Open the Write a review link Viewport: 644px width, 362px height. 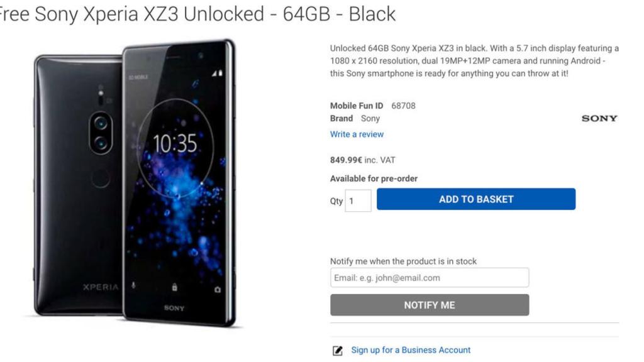click(x=357, y=134)
